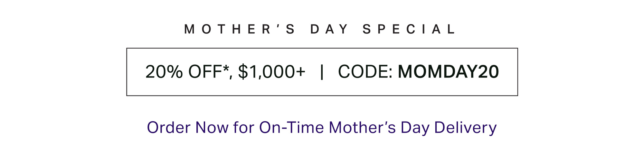The width and height of the screenshot is (644, 155).
Task: Open the bordered promo offer box
Action: (x=322, y=72)
